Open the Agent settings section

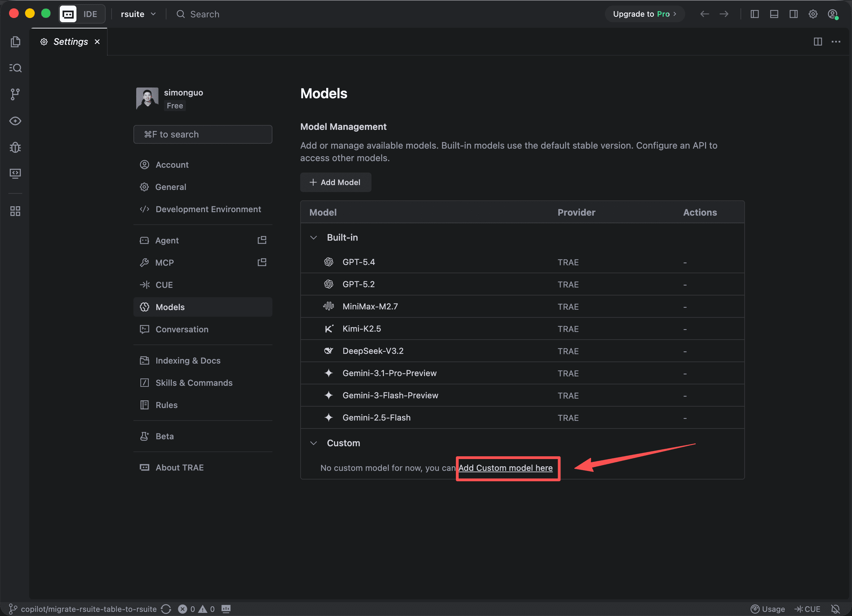click(203, 240)
